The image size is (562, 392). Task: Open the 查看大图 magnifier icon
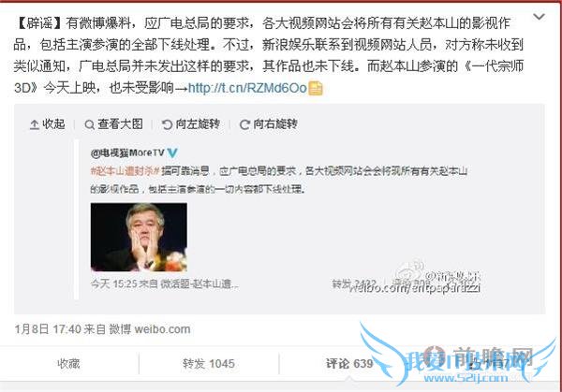point(89,125)
